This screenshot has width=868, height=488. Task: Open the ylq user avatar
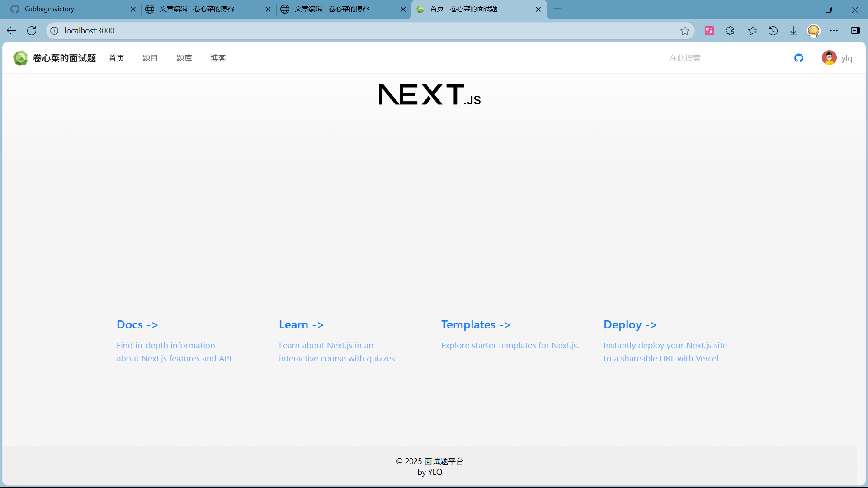[829, 58]
